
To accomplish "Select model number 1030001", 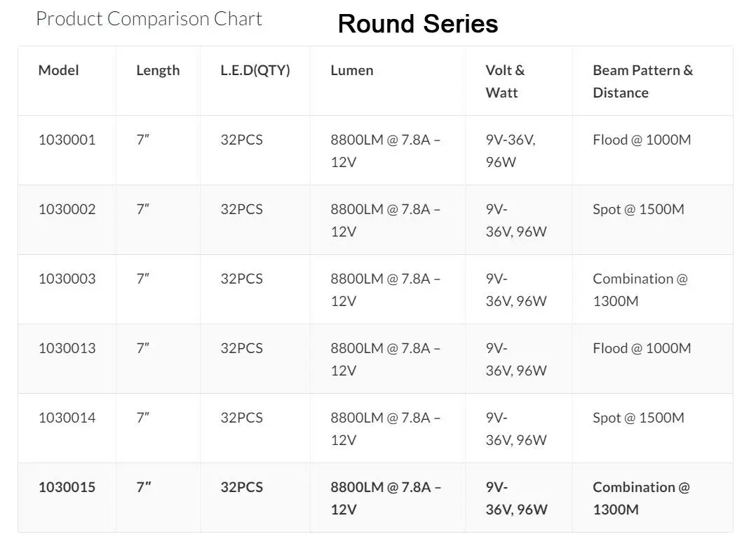I will [67, 140].
